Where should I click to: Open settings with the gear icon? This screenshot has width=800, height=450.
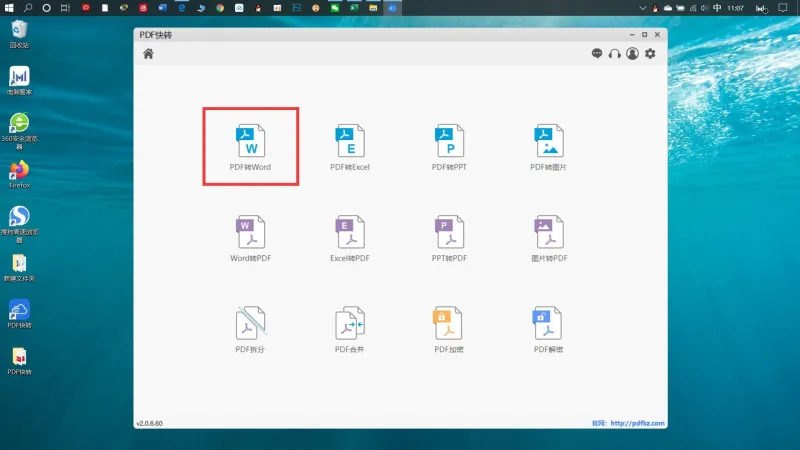pyautogui.click(x=650, y=54)
